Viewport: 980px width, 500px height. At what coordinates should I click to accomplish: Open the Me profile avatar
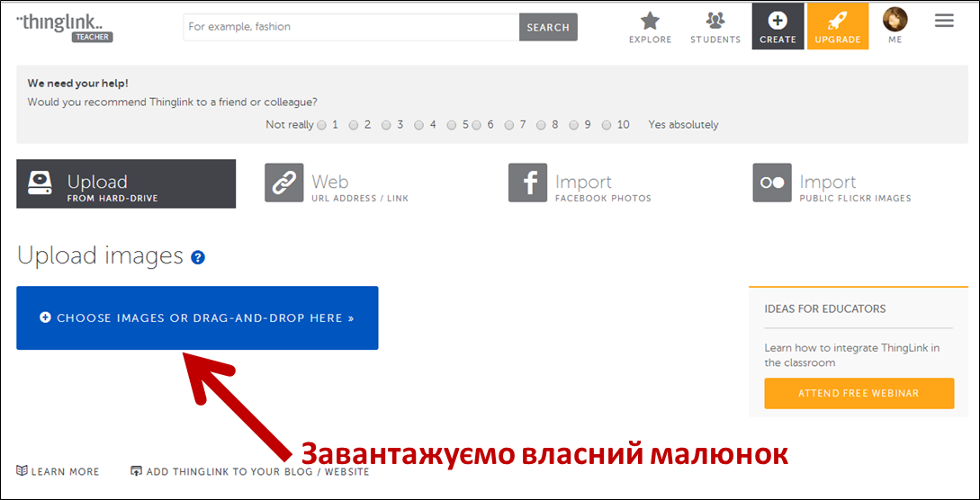point(895,20)
